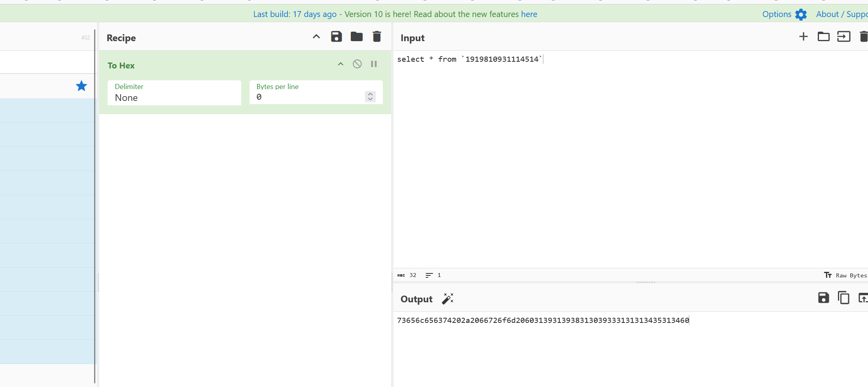Disable the To Hex operation
This screenshot has height=387, width=868.
pyautogui.click(x=357, y=64)
